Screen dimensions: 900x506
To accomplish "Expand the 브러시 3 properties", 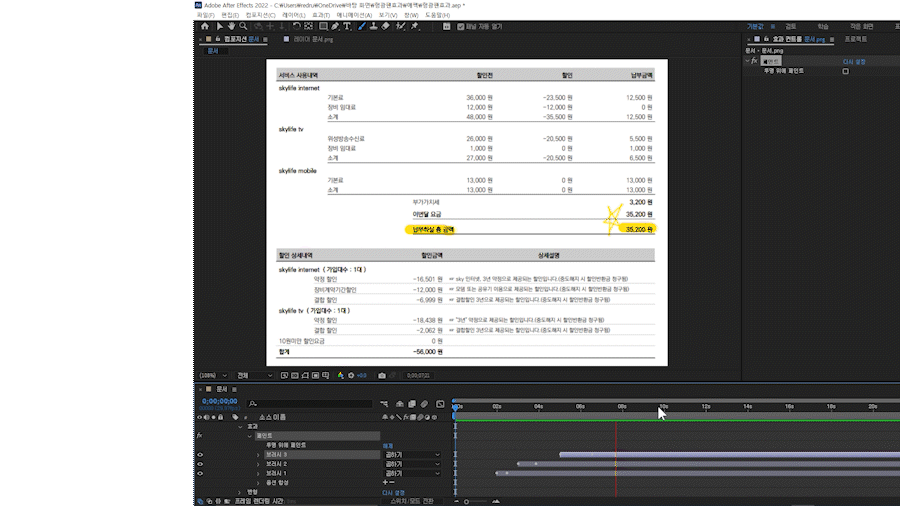I will pos(258,455).
